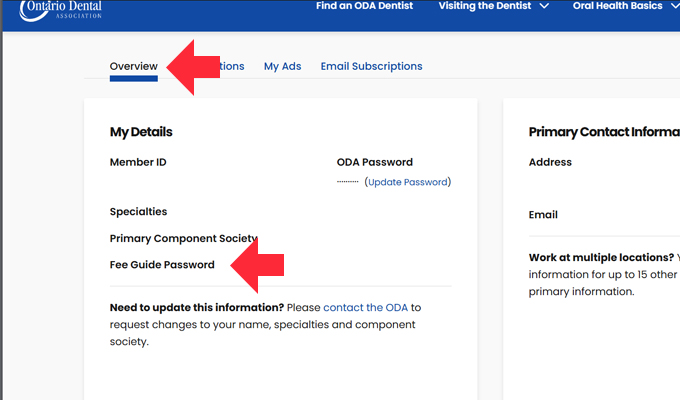This screenshot has height=400, width=680.
Task: Click the Update Password link
Action: [408, 182]
